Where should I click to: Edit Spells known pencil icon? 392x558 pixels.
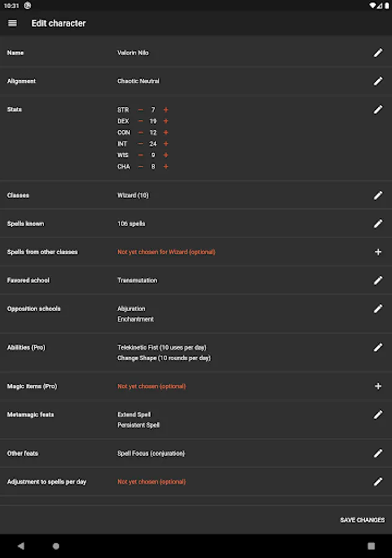pos(378,224)
